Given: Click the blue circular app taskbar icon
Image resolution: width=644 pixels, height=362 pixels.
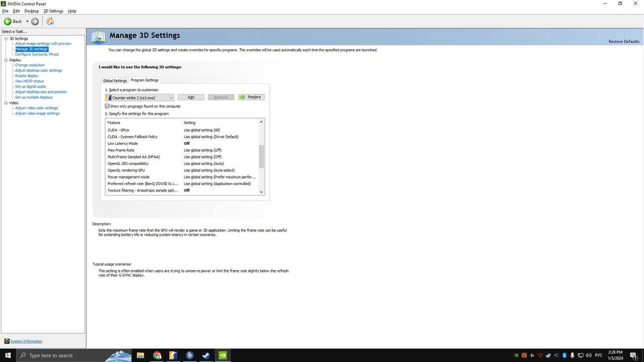Looking at the screenshot, I should click(x=190, y=355).
